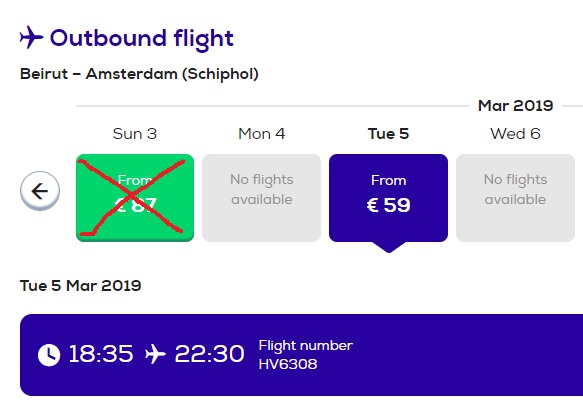Viewport: 583px width, 404px height.
Task: Click the Flight number HV6308 text
Action: (x=306, y=355)
